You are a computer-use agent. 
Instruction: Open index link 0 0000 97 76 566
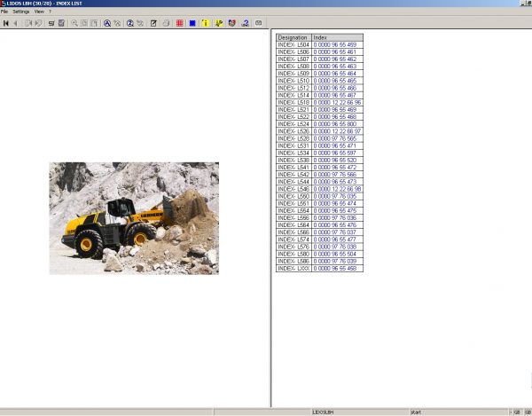(x=335, y=175)
